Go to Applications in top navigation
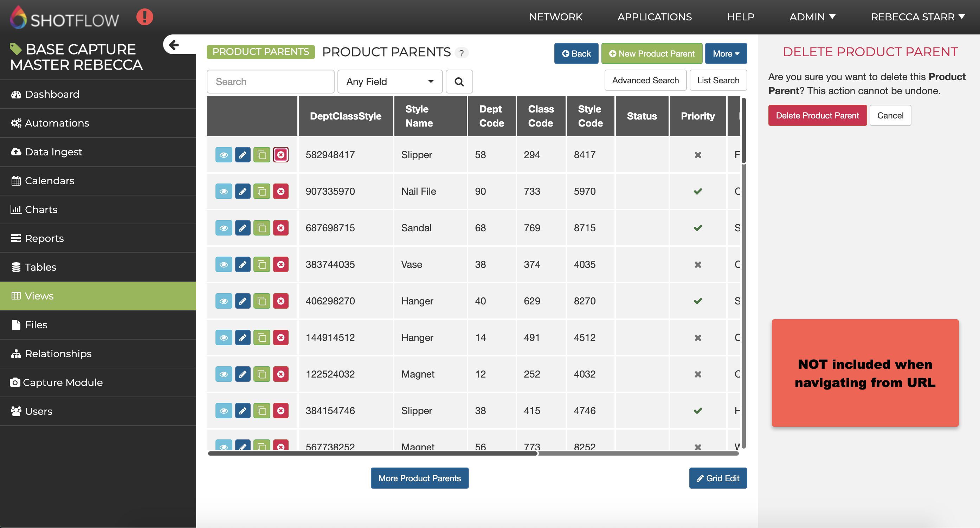 655,17
